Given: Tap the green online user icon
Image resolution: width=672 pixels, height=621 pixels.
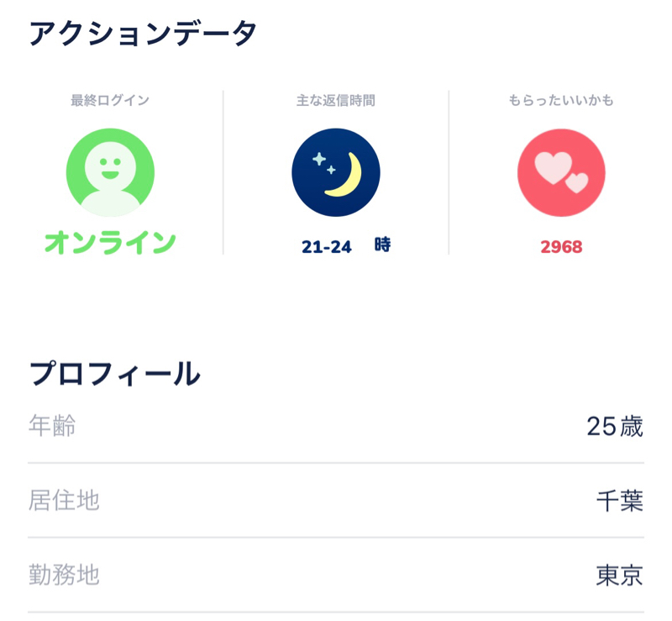Looking at the screenshot, I should click(110, 172).
